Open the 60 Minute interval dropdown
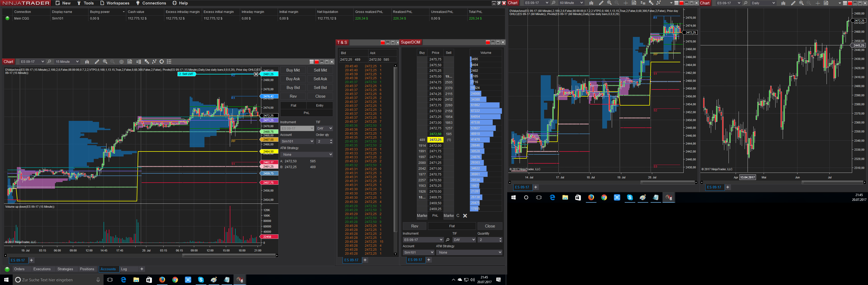Screen dimensions: 868x285 [x=571, y=3]
